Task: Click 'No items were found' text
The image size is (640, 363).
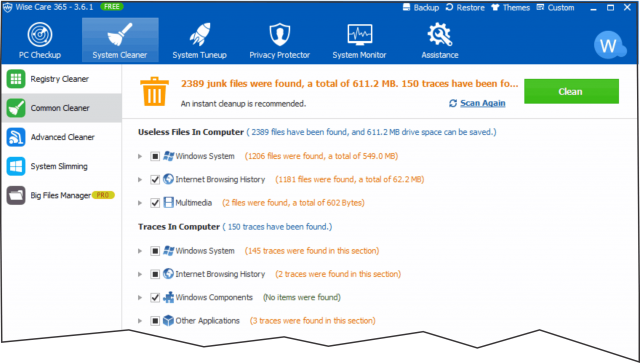Action: pos(302,297)
